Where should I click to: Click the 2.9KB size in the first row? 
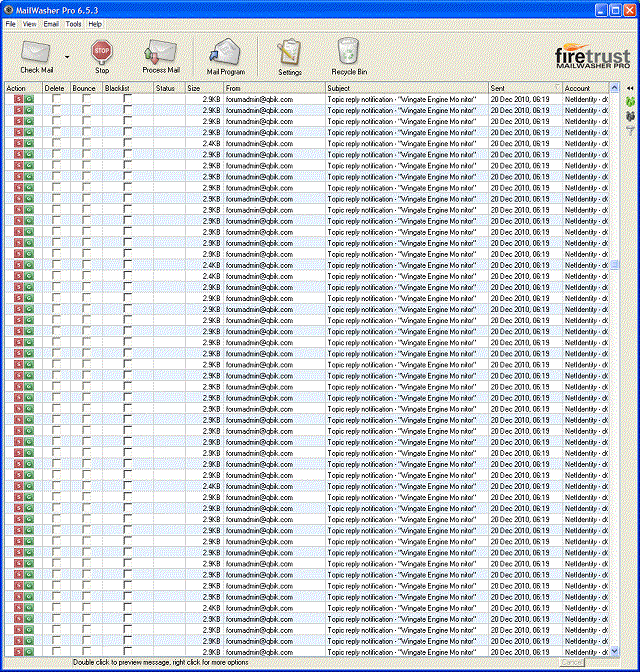coord(211,99)
